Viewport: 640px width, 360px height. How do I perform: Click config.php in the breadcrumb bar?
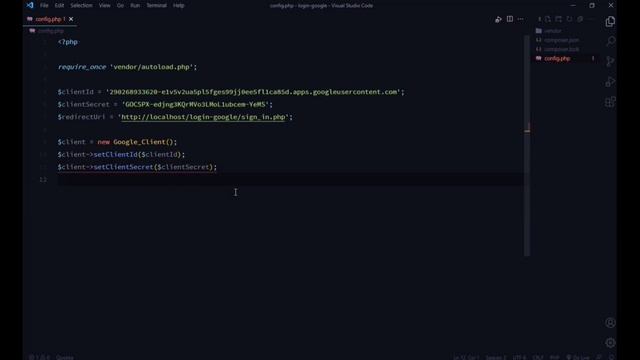tap(51, 31)
